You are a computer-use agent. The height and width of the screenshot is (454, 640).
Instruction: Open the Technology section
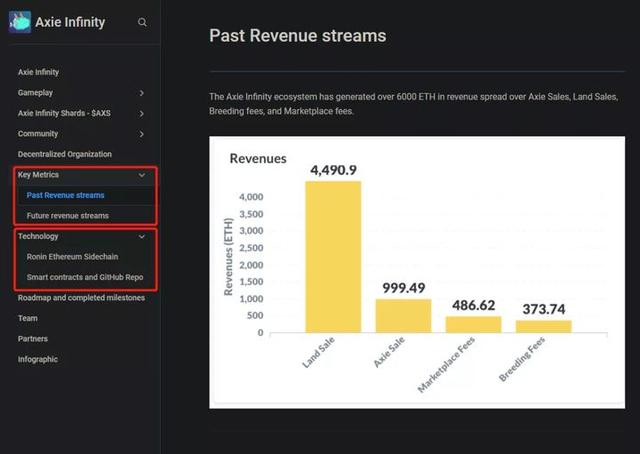(x=38, y=236)
